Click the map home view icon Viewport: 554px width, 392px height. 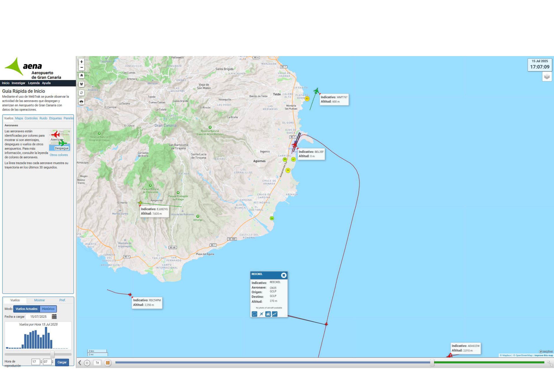click(81, 76)
